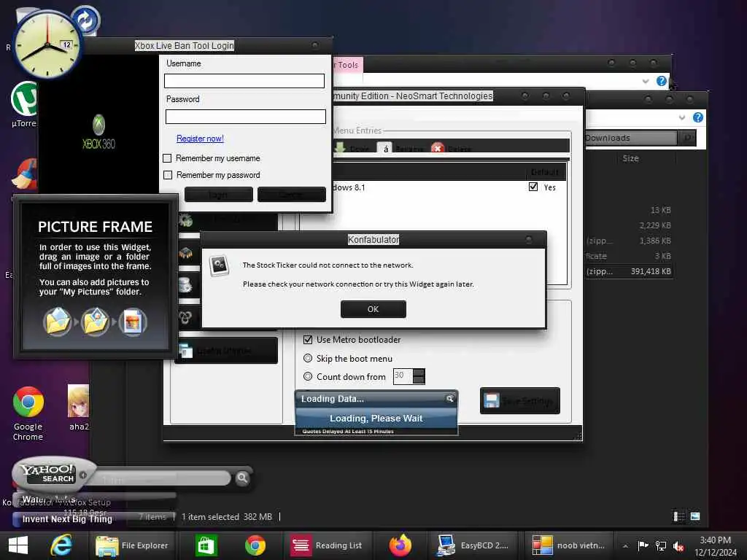The height and width of the screenshot is (560, 747).
Task: Click the Tools tab in the back Explorer window
Action: tap(347, 65)
